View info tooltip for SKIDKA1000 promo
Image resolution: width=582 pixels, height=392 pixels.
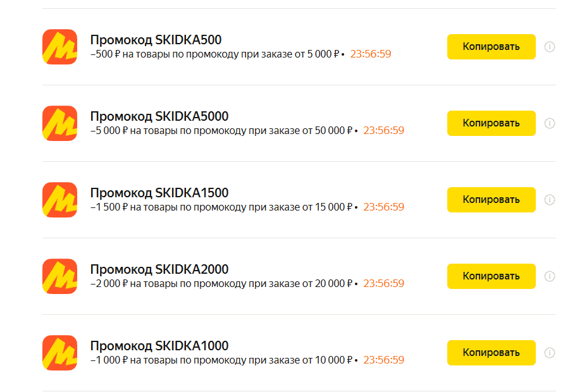tap(550, 353)
